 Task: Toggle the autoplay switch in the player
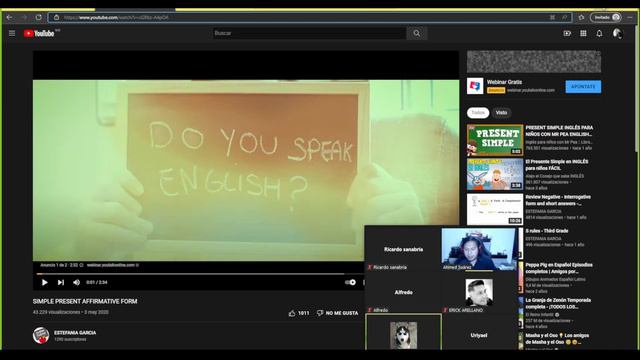(350, 282)
